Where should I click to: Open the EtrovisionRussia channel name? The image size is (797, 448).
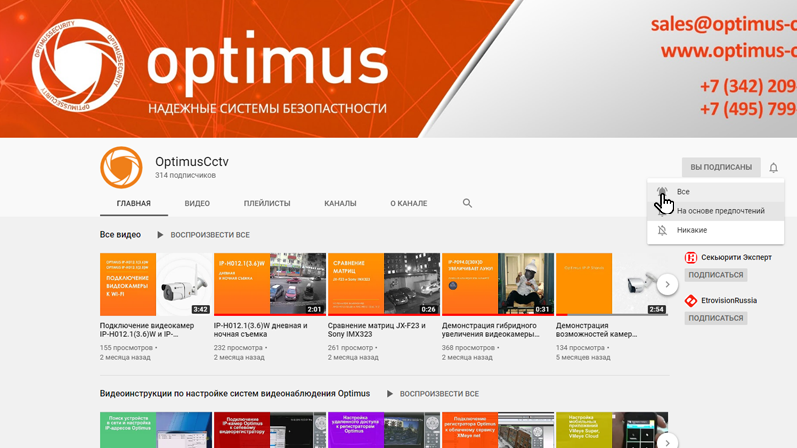(729, 301)
